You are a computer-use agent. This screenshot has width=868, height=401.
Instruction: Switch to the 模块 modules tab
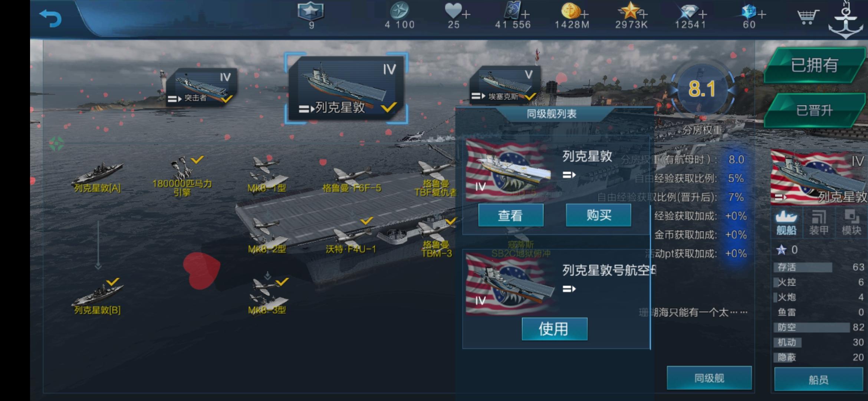(851, 223)
